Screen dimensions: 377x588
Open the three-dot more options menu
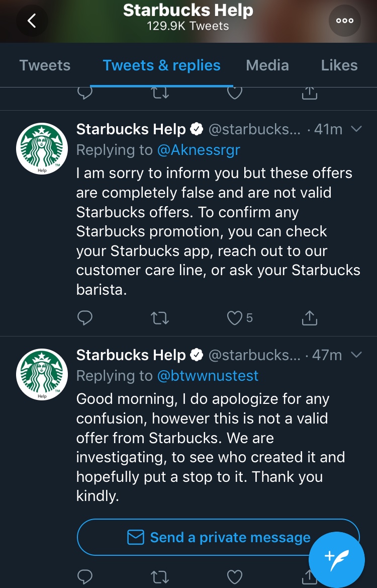point(344,21)
